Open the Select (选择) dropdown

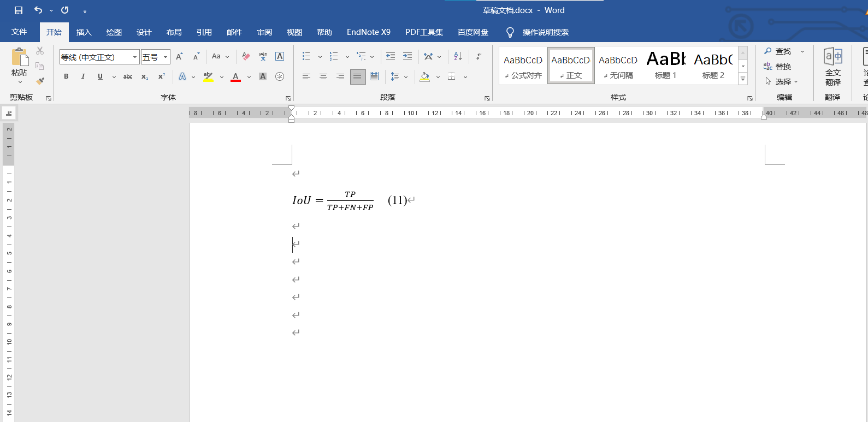[781, 81]
